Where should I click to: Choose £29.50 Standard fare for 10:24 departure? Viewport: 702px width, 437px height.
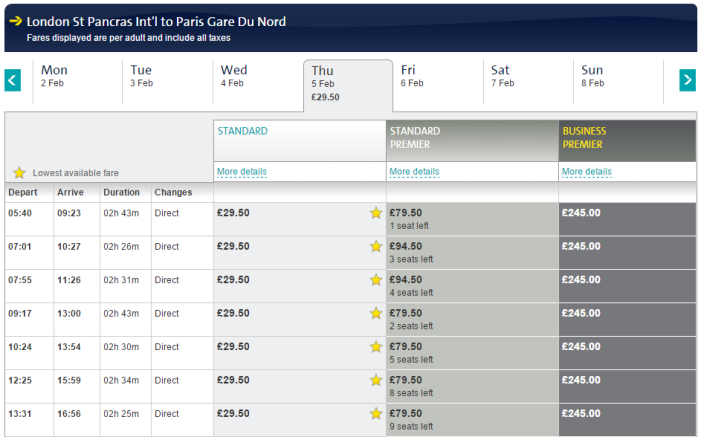(x=300, y=353)
